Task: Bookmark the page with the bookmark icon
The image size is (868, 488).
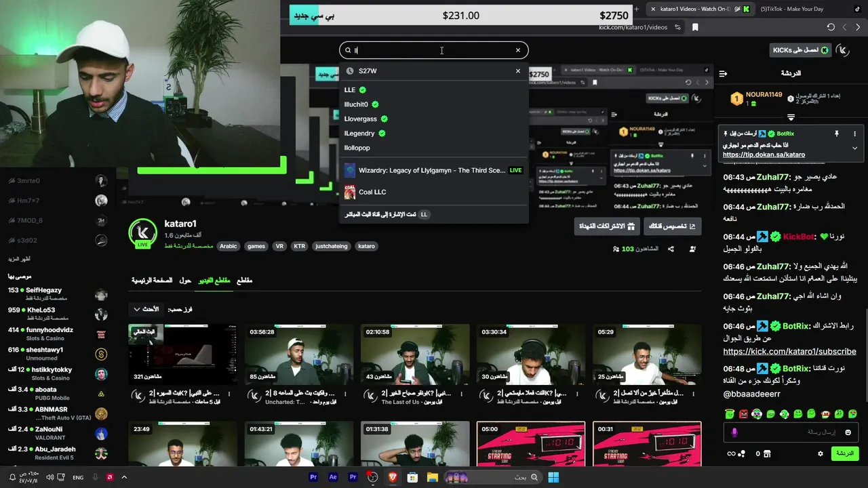Action: click(695, 27)
